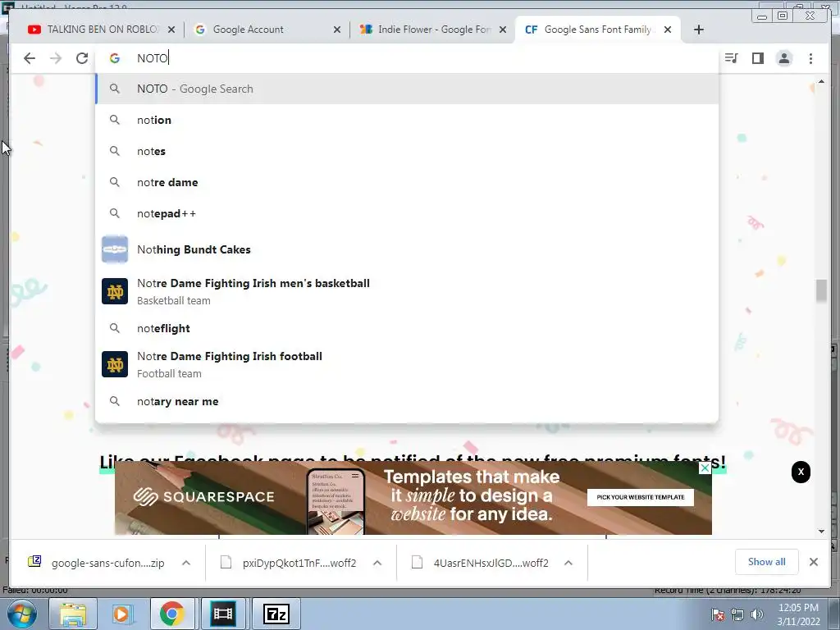Switch to Vegas Pro from the taskbar
This screenshot has height=630, width=840.
click(x=223, y=614)
